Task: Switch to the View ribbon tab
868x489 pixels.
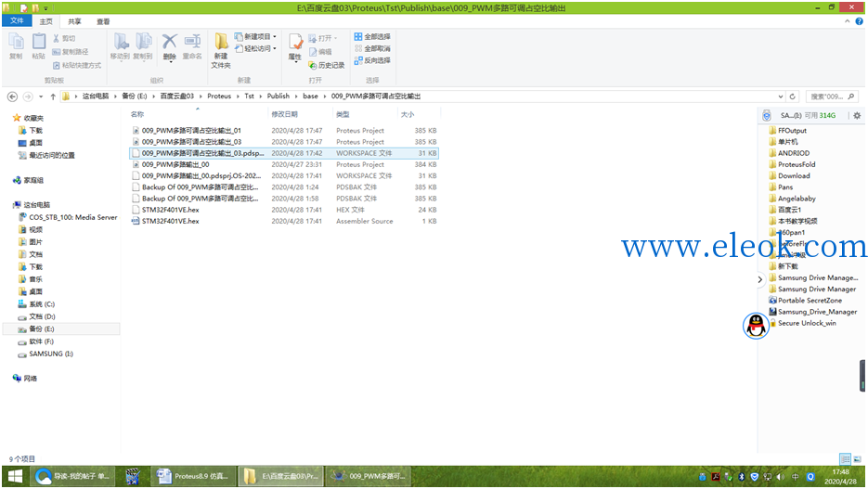Action: 104,21
